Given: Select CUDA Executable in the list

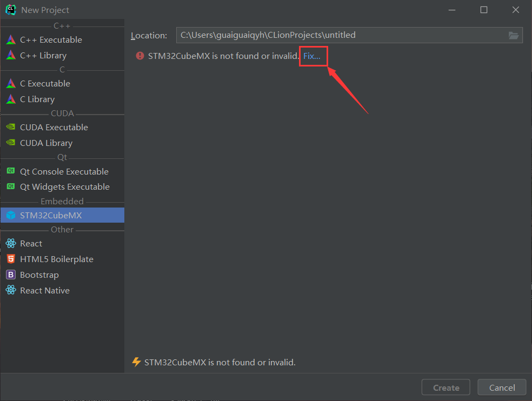Looking at the screenshot, I should tap(62, 127).
